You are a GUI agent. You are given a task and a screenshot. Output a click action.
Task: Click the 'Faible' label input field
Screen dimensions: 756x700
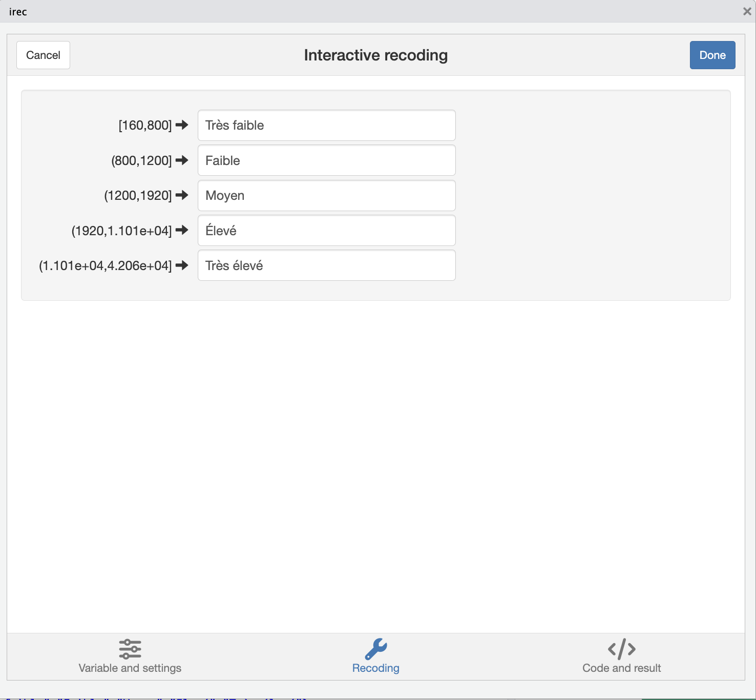pos(327,160)
